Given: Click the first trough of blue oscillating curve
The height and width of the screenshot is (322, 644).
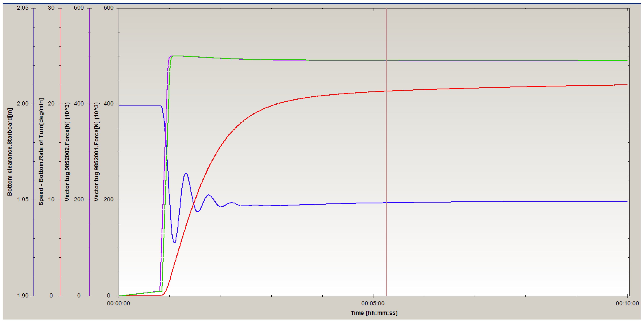Looking at the screenshot, I should pyautogui.click(x=174, y=242).
